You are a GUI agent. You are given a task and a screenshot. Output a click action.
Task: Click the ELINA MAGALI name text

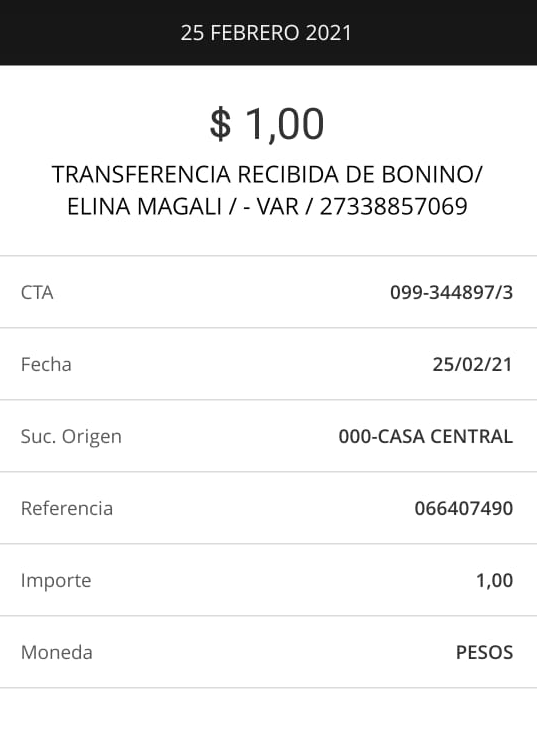[144, 207]
